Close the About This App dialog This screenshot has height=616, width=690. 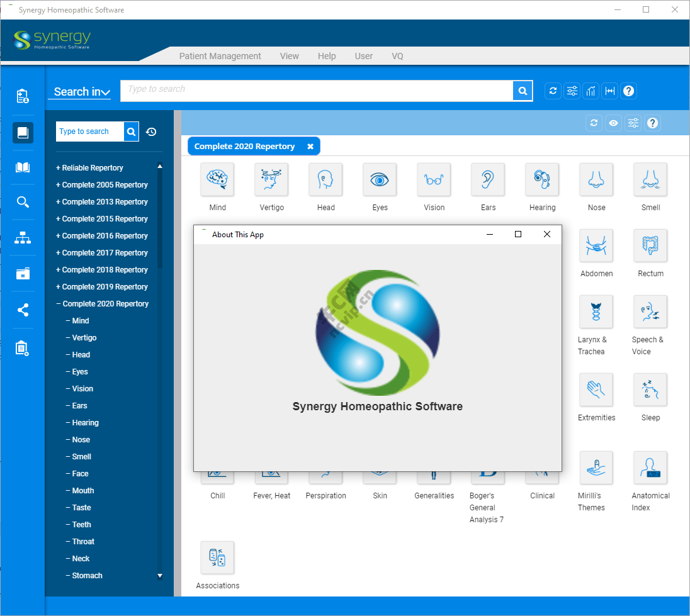(x=547, y=234)
